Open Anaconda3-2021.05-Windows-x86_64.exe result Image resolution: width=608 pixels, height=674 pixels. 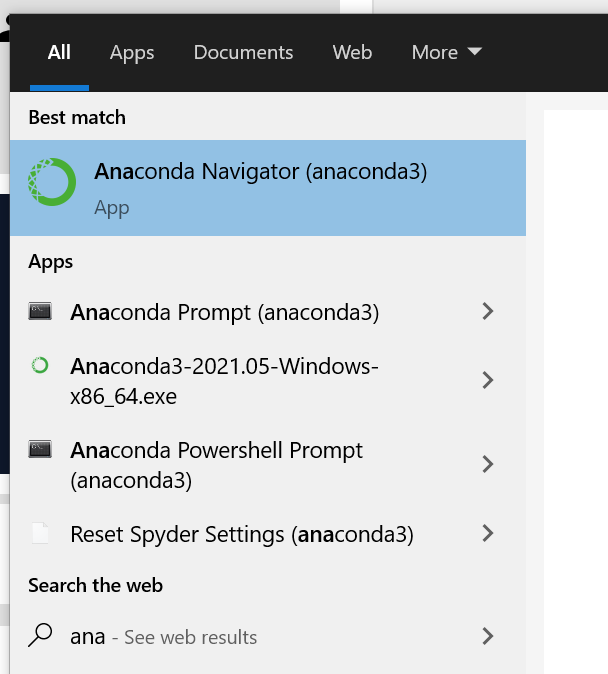(x=268, y=381)
